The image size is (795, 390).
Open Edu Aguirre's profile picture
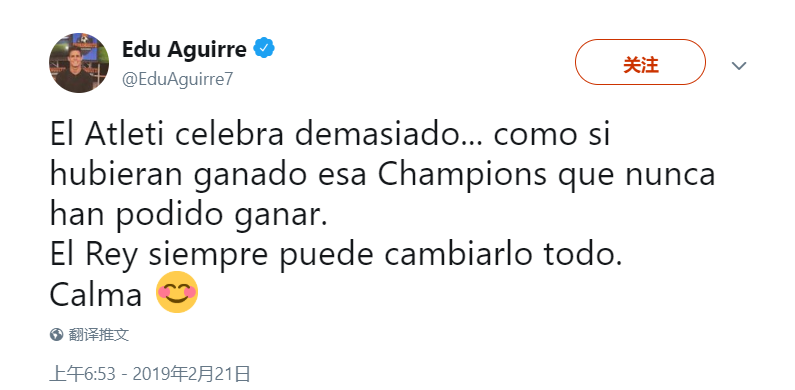click(x=79, y=63)
